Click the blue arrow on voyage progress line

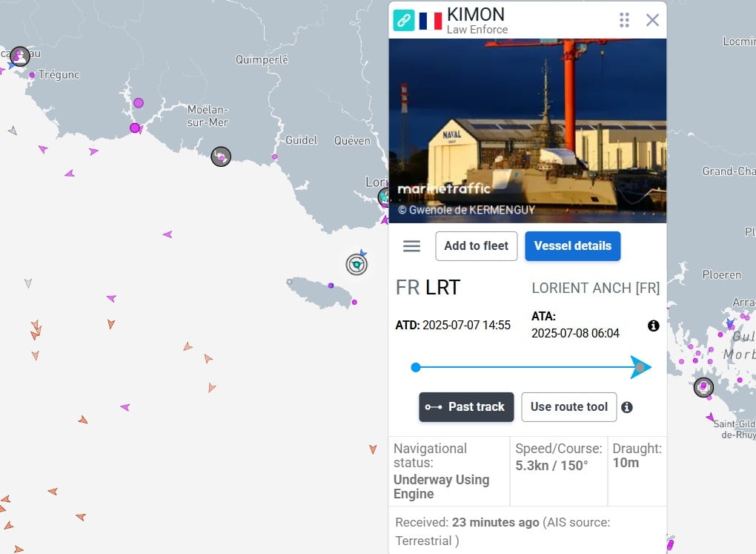tap(641, 367)
